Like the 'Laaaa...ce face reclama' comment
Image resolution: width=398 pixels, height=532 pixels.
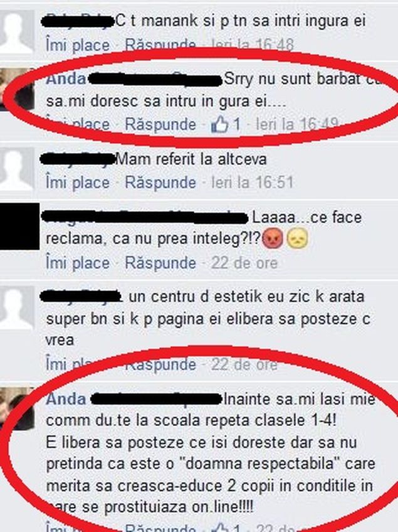78,263
